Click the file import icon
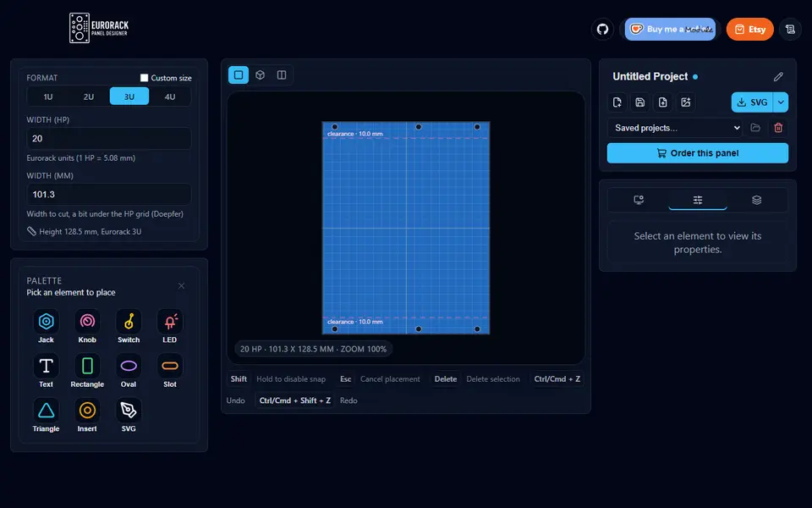The image size is (812, 508). click(663, 102)
